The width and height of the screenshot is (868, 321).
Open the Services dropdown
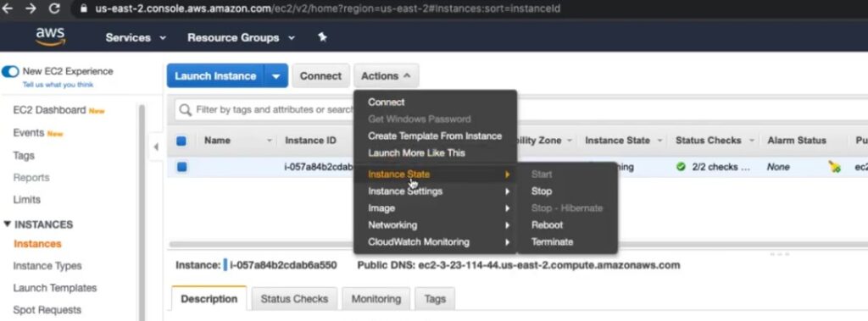(x=136, y=37)
